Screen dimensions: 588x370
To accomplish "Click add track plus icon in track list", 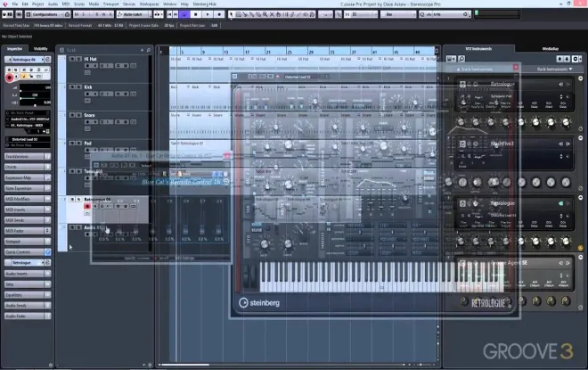I will click(142, 50).
